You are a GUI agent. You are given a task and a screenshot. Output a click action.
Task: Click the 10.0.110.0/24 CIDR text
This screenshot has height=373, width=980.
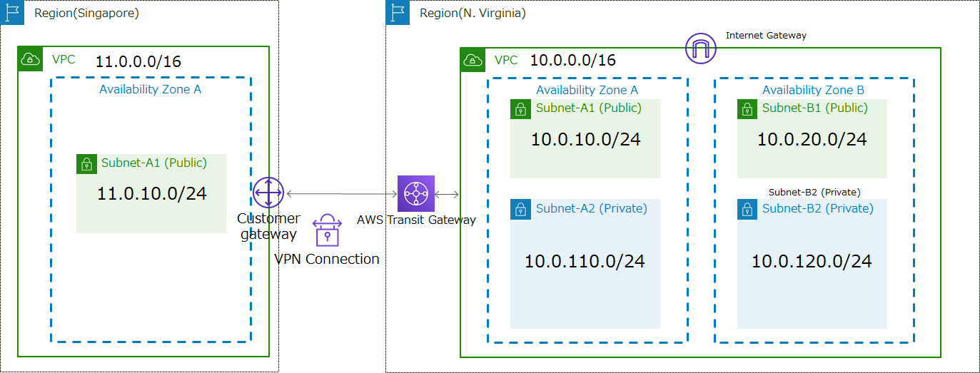click(585, 262)
